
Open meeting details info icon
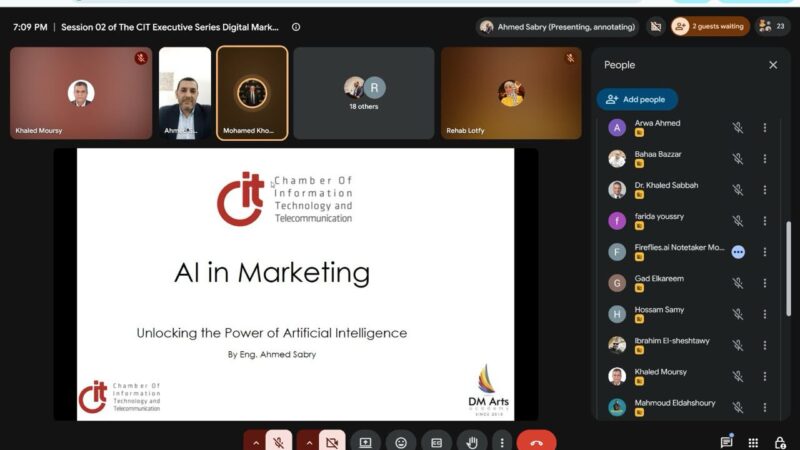click(296, 27)
